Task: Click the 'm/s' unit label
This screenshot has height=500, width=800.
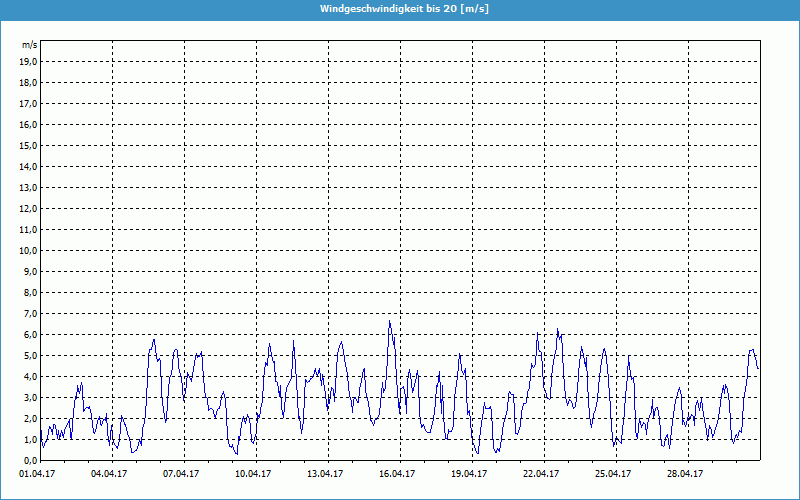Action: coord(29,45)
